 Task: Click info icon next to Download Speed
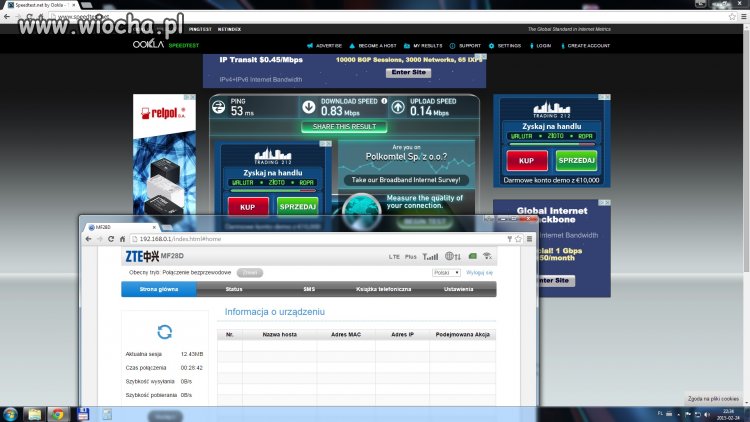[384, 101]
